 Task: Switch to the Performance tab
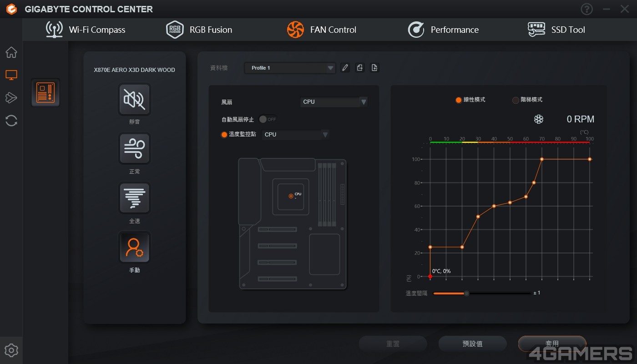443,30
